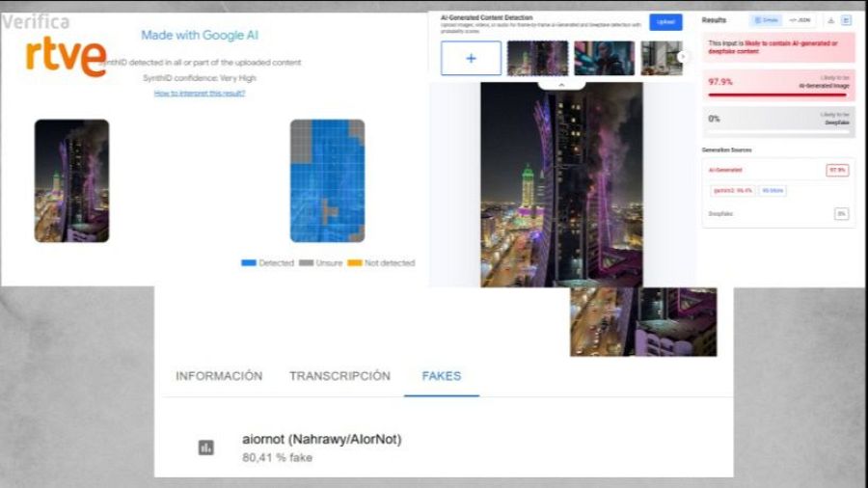Click the More tag next to gemini3

pos(773,190)
